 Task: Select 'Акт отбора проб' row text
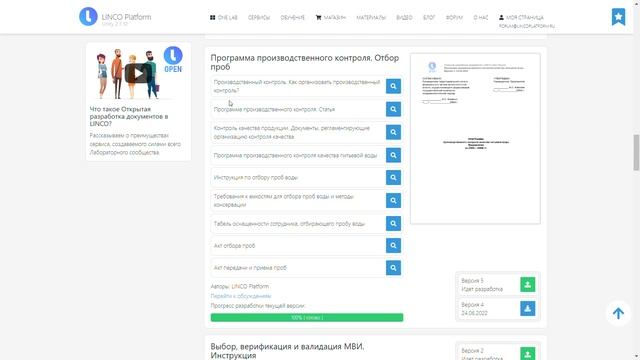point(234,246)
